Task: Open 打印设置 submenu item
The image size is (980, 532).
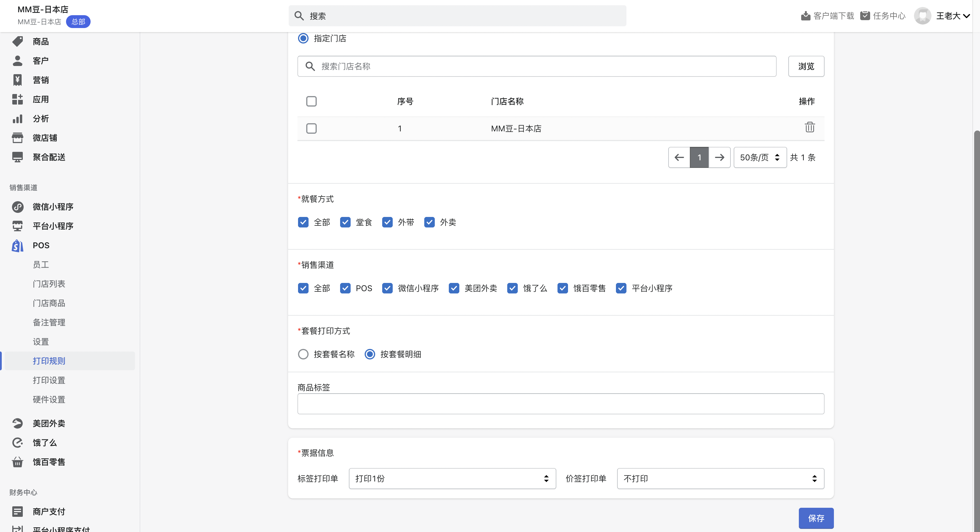Action: 49,380
